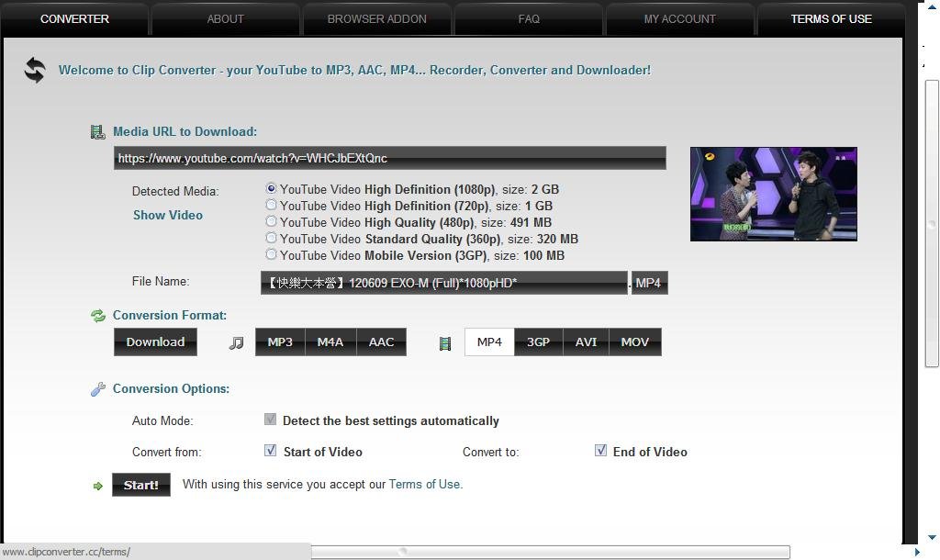Switch to the Browser Addon tab
Image resolution: width=940 pixels, height=560 pixels.
tap(376, 18)
